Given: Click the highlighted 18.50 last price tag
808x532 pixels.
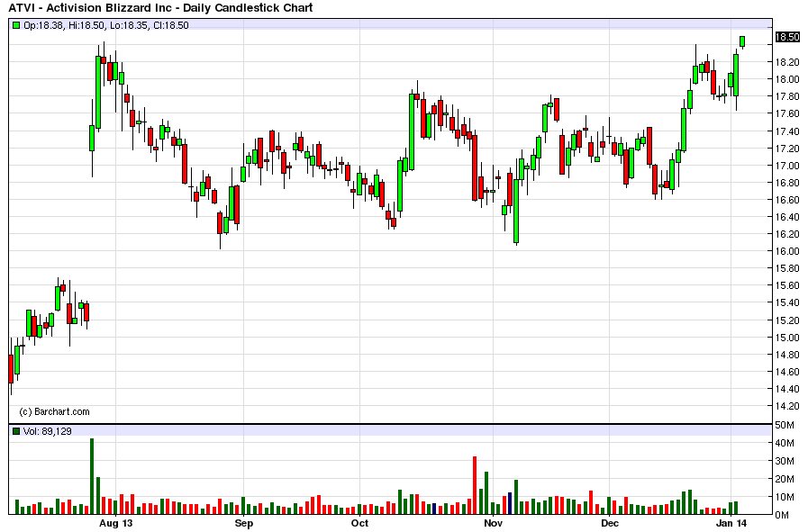Looking at the screenshot, I should tap(787, 37).
